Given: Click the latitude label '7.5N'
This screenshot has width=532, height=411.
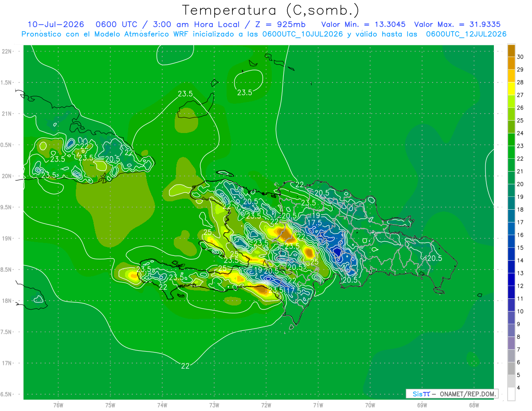Looking at the screenshot, I should click(7, 332).
